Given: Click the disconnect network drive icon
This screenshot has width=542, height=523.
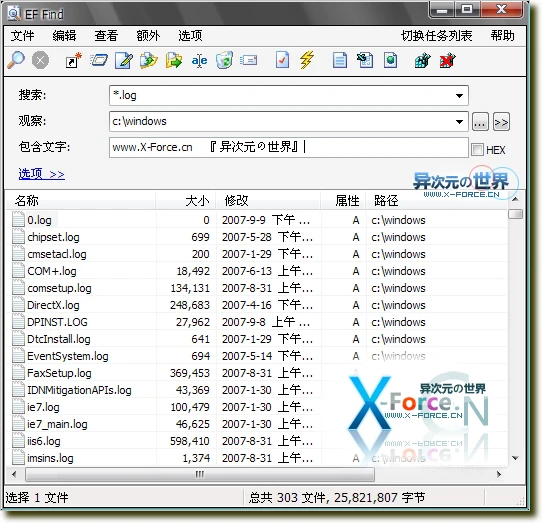Looking at the screenshot, I should (448, 60).
